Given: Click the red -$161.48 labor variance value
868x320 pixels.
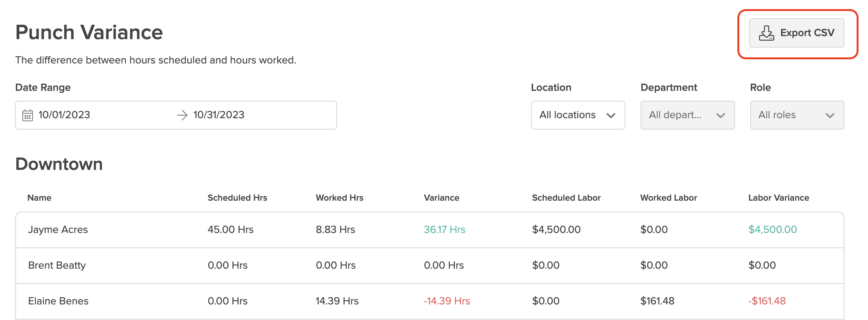Looking at the screenshot, I should tap(767, 301).
